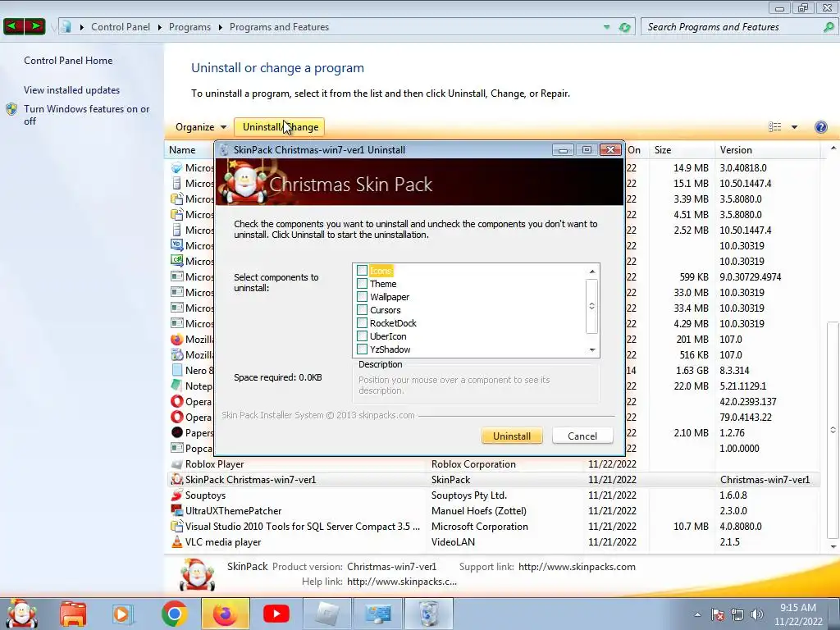840x630 pixels.
Task: Select the Roblox Player row
Action: click(x=493, y=464)
